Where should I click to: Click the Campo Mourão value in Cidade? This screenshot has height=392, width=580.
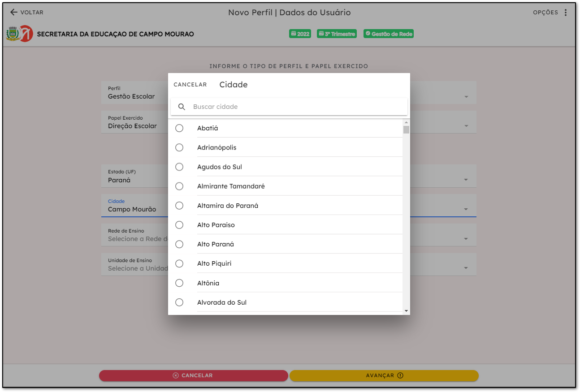coord(132,209)
